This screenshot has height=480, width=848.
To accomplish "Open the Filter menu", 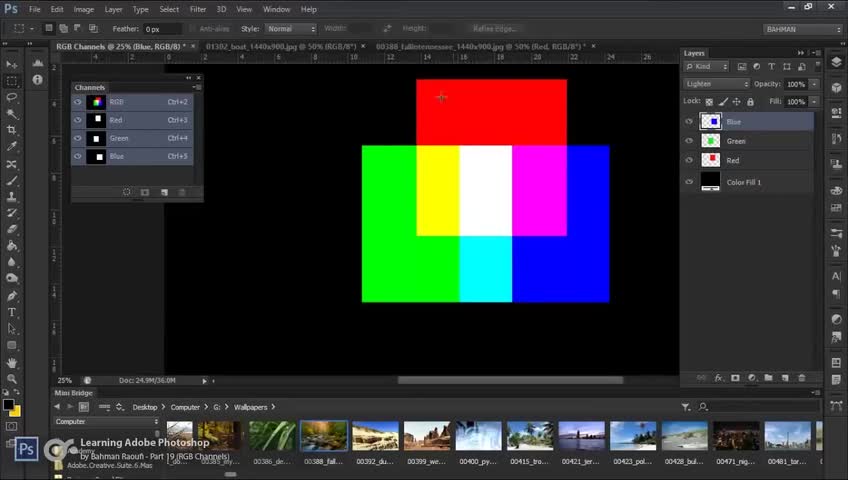I will (198, 9).
